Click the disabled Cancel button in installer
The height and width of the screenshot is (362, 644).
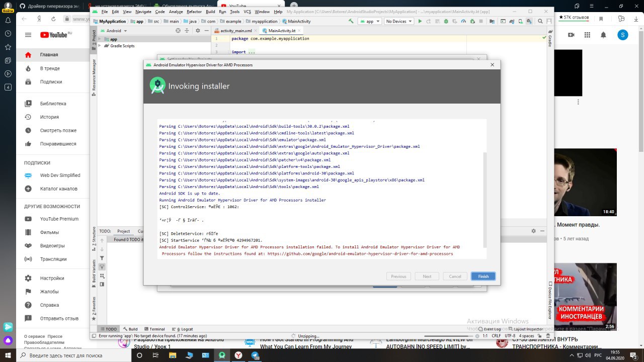(x=455, y=276)
